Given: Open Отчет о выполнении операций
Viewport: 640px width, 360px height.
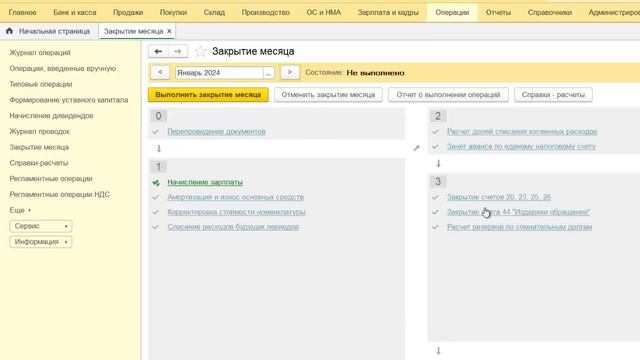Looking at the screenshot, I should click(448, 95).
